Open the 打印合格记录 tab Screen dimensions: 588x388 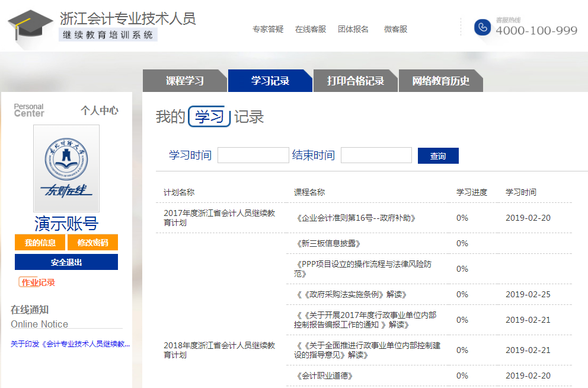[x=356, y=81]
